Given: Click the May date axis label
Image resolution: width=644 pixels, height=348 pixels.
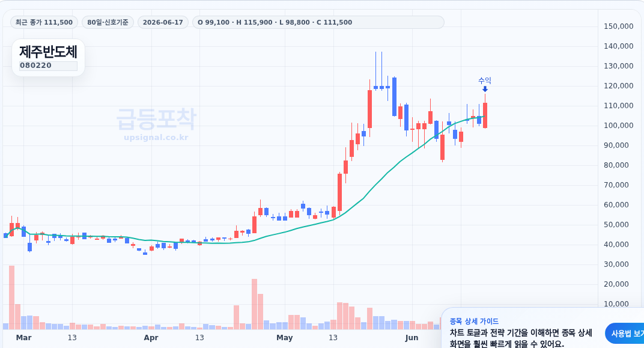Looking at the screenshot, I should 285,338.
